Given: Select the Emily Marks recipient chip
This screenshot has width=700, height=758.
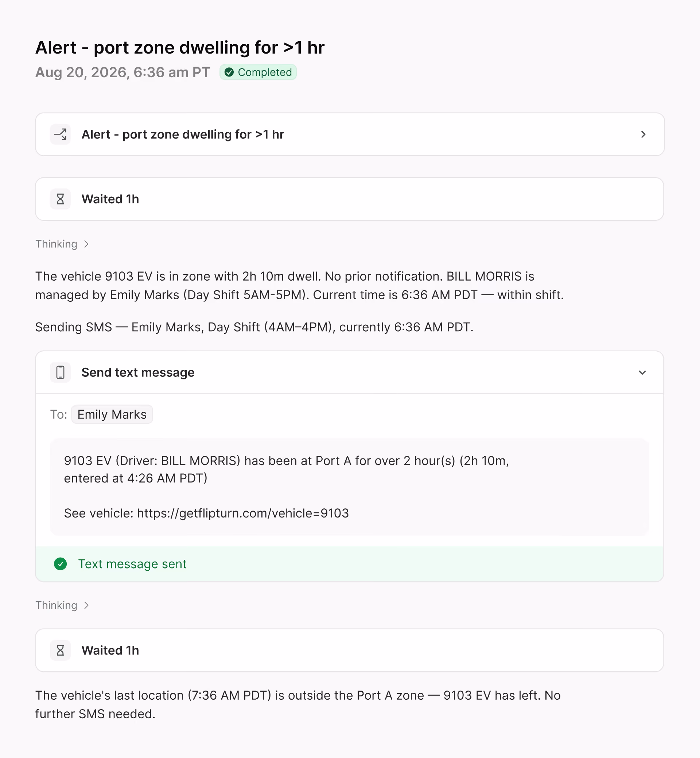Looking at the screenshot, I should click(112, 415).
